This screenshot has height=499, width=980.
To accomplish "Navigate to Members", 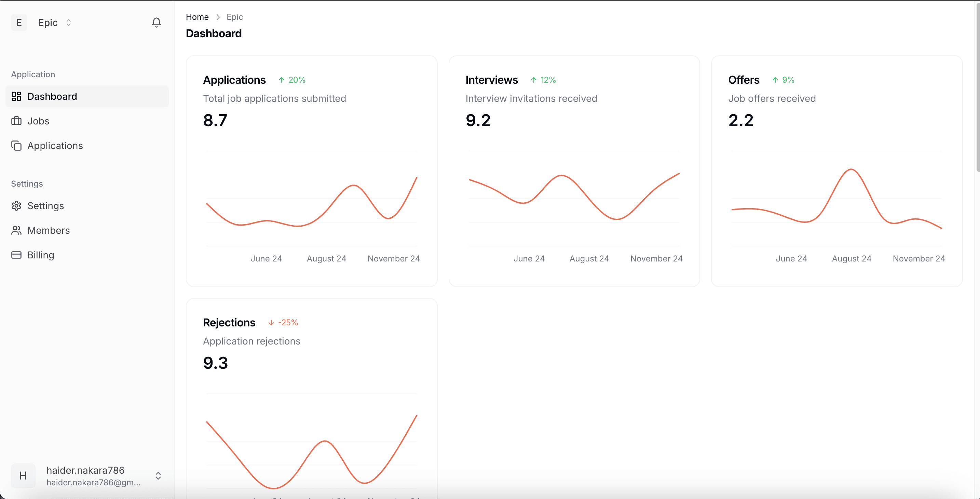I will tap(87, 230).
